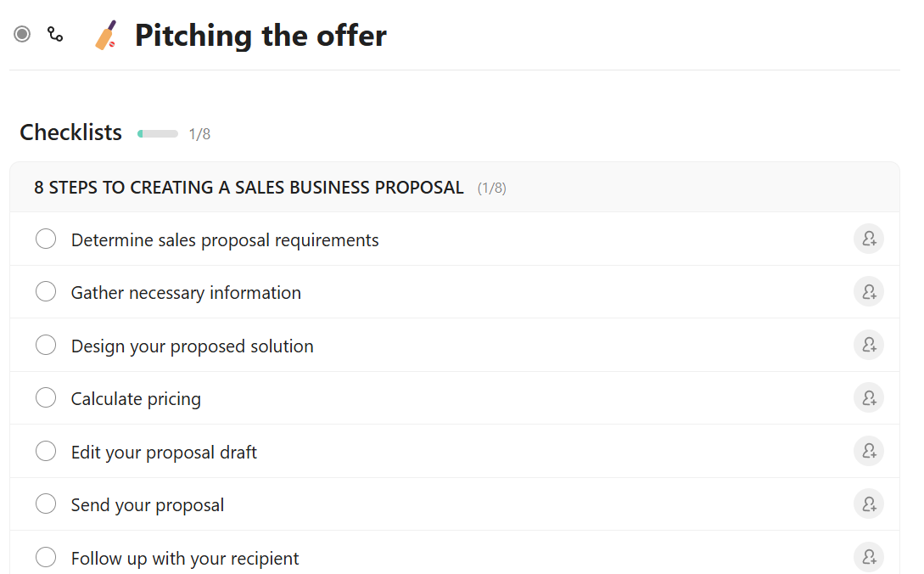Click the Pitching the offer title

(x=260, y=36)
